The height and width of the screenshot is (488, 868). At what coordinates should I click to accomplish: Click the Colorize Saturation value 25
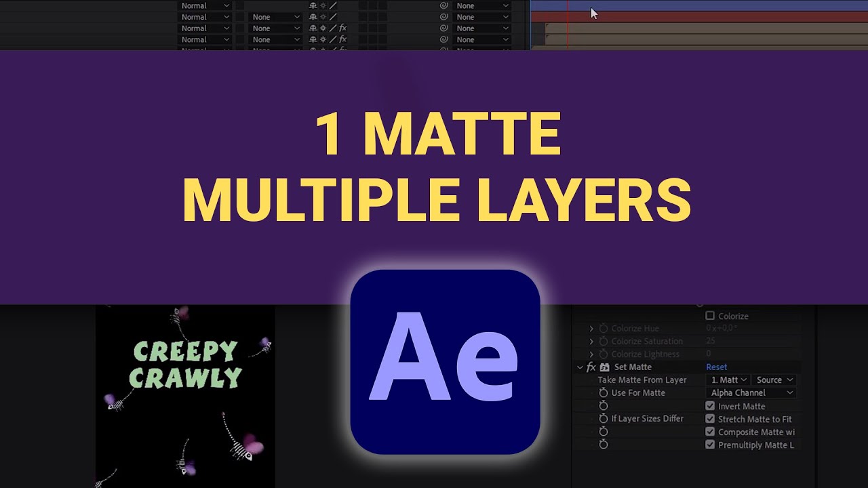(711, 342)
